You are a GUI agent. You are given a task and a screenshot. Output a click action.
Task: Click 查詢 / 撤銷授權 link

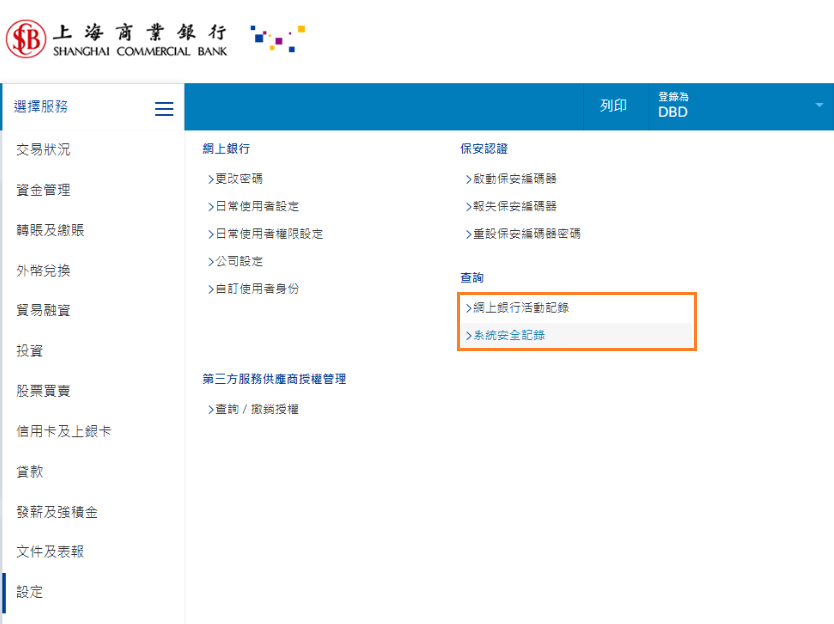coord(255,409)
